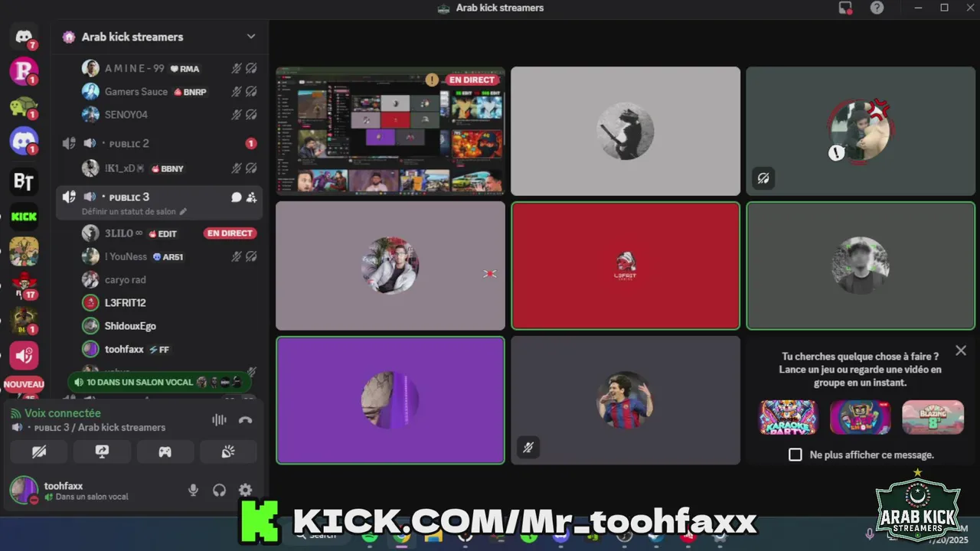The height and width of the screenshot is (551, 980).
Task: Dismiss the Tu cherches quelque chose prompt
Action: (x=961, y=350)
